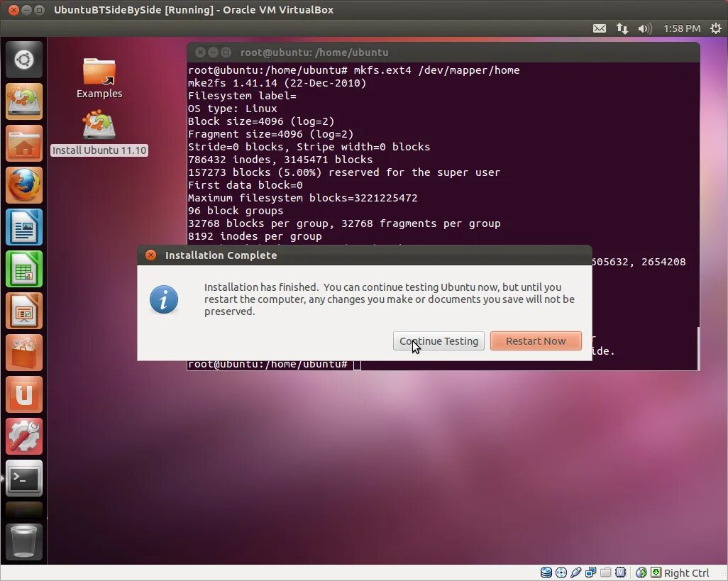Click the information icon in dialog
This screenshot has height=581, width=728.
(x=163, y=299)
